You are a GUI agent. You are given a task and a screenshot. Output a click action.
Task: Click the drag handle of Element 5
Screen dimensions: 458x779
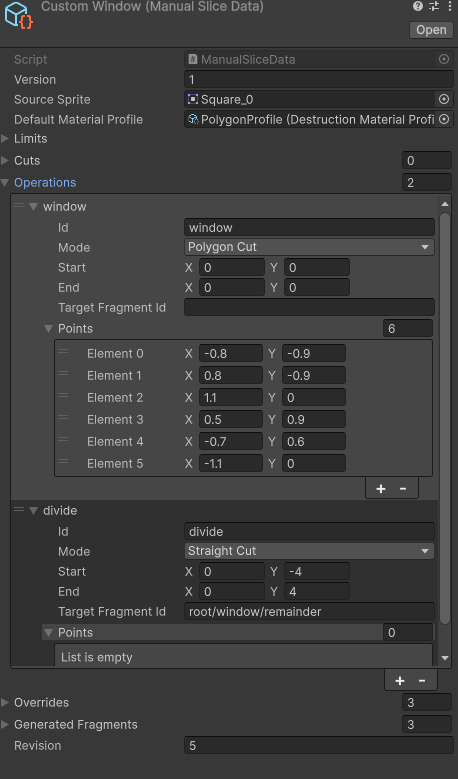[x=63, y=461]
